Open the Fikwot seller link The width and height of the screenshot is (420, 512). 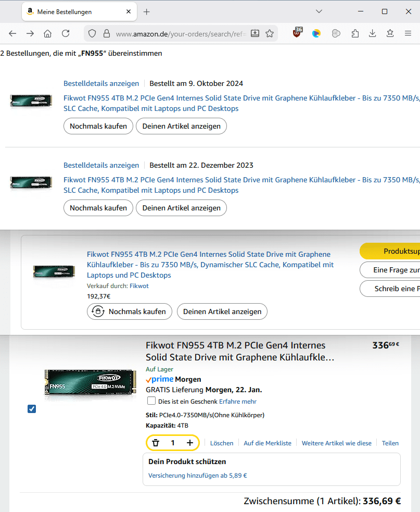tap(139, 286)
